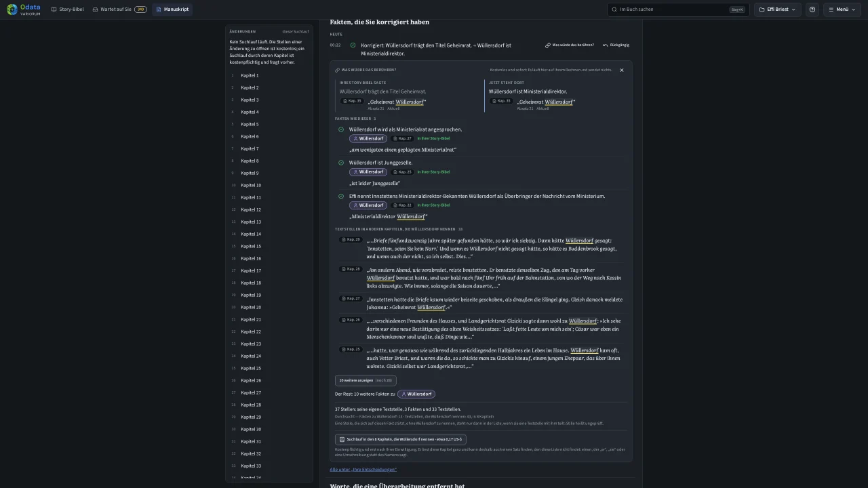Switch to the Manuskript tab

[172, 9]
